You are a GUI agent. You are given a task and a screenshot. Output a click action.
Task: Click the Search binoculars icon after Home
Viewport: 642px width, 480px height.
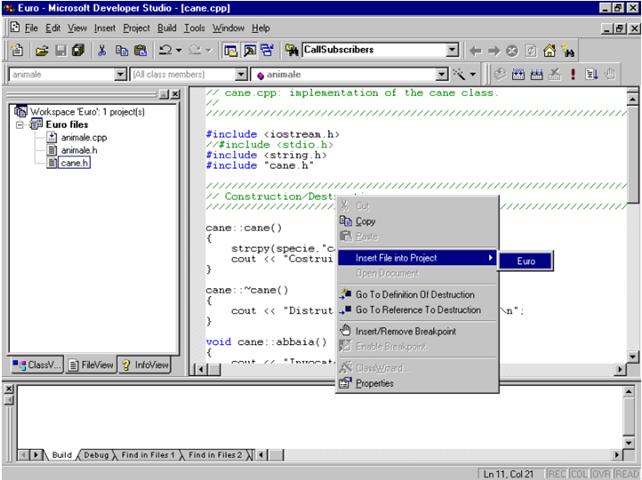tap(568, 51)
